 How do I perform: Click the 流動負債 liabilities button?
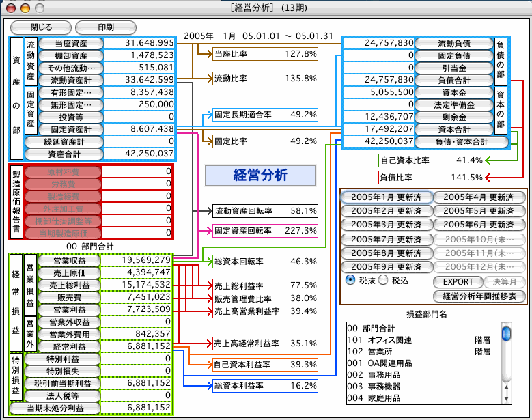coord(453,43)
